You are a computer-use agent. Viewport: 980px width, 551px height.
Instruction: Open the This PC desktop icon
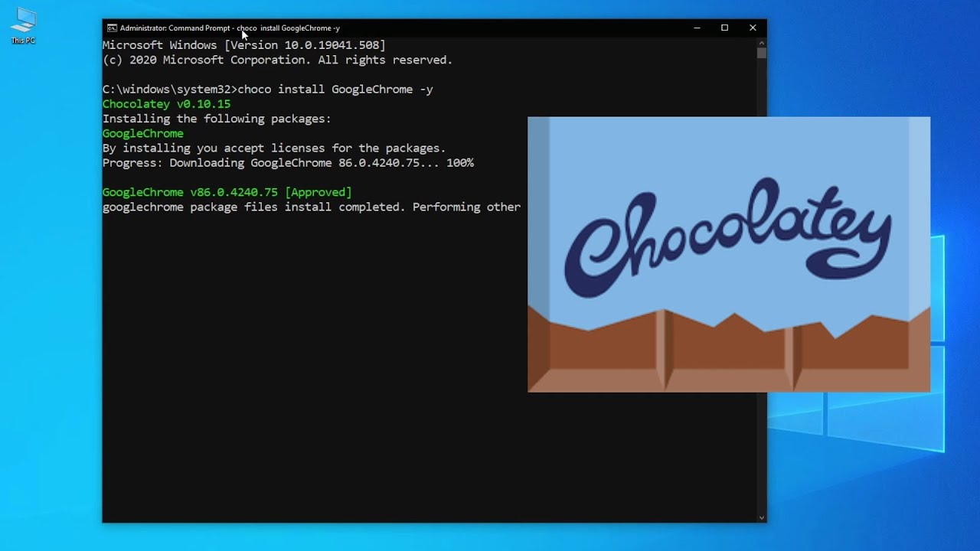tap(23, 26)
